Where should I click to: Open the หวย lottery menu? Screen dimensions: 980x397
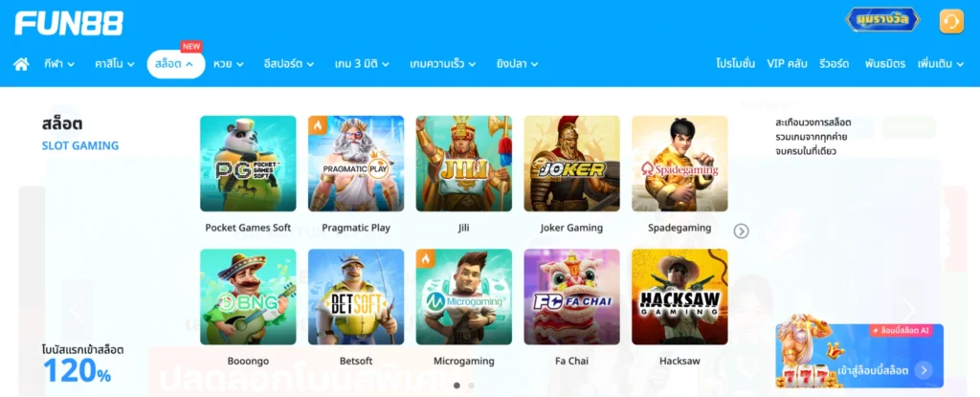pos(228,64)
